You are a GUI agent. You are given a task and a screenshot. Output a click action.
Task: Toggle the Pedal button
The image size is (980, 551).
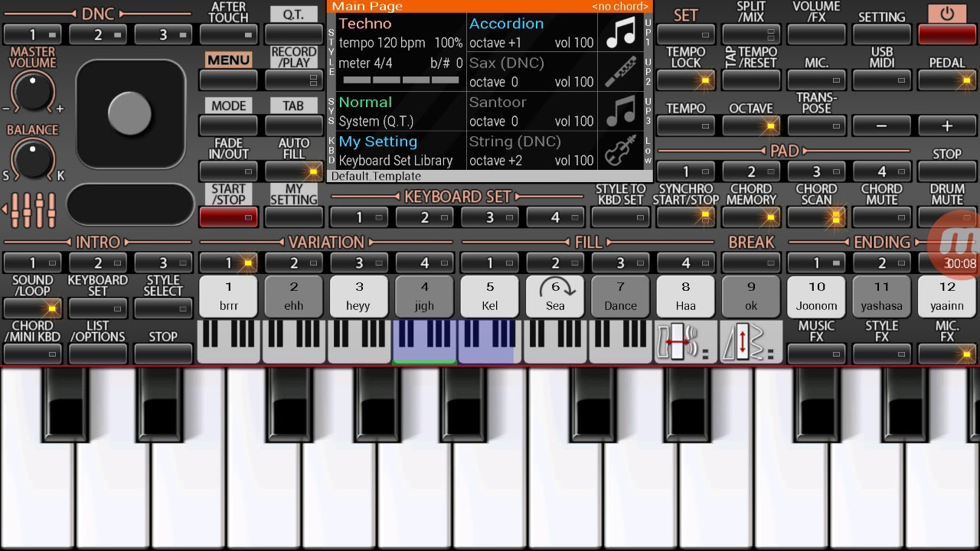click(947, 80)
